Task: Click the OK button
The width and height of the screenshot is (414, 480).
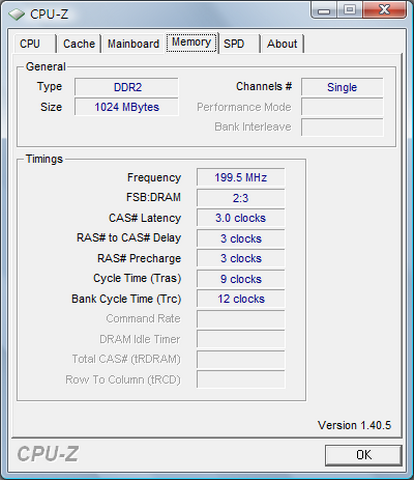Action: [363, 455]
